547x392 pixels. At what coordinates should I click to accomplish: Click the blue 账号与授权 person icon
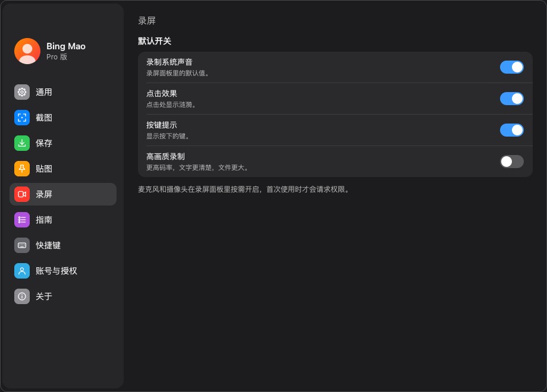click(x=22, y=271)
